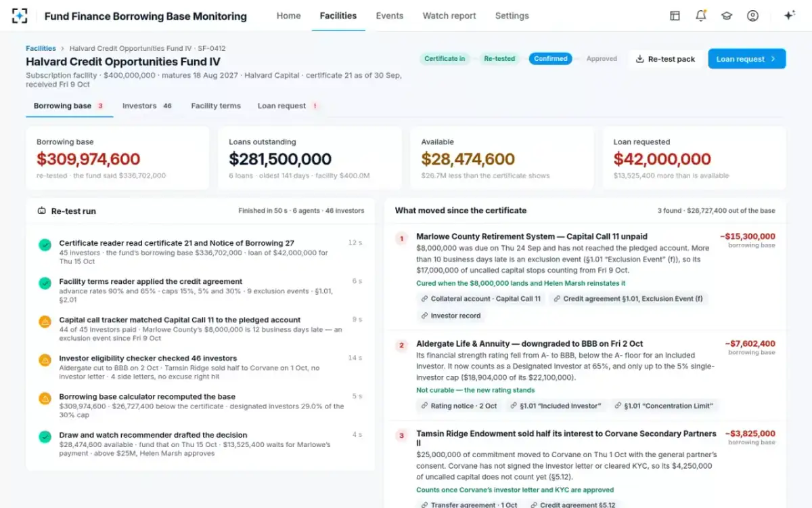Screen dimensions: 812x508
Task: Click the -$15,300,000 amount
Action: [748, 237]
